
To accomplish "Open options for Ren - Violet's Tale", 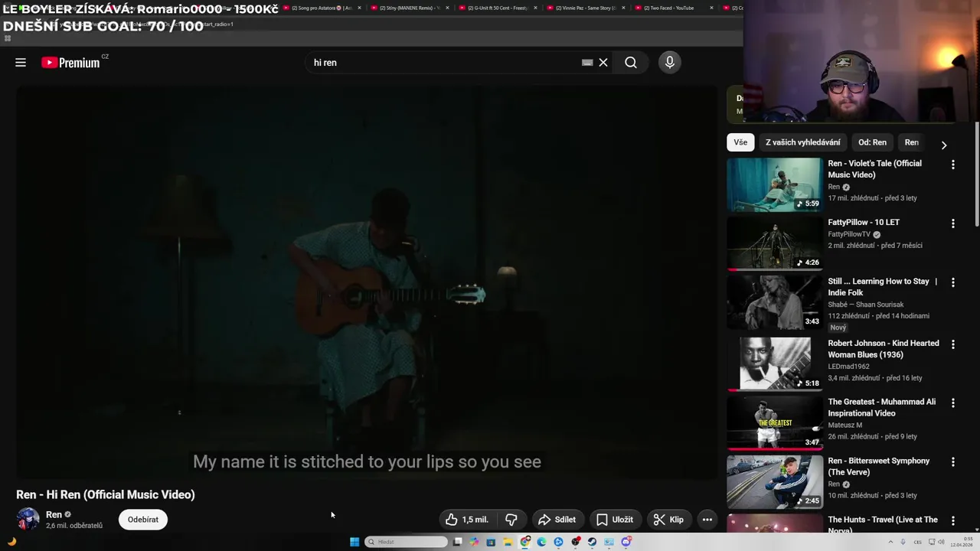I will (x=953, y=165).
